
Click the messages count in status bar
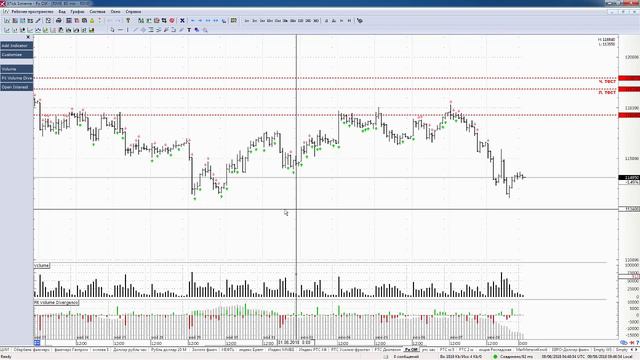point(406,356)
